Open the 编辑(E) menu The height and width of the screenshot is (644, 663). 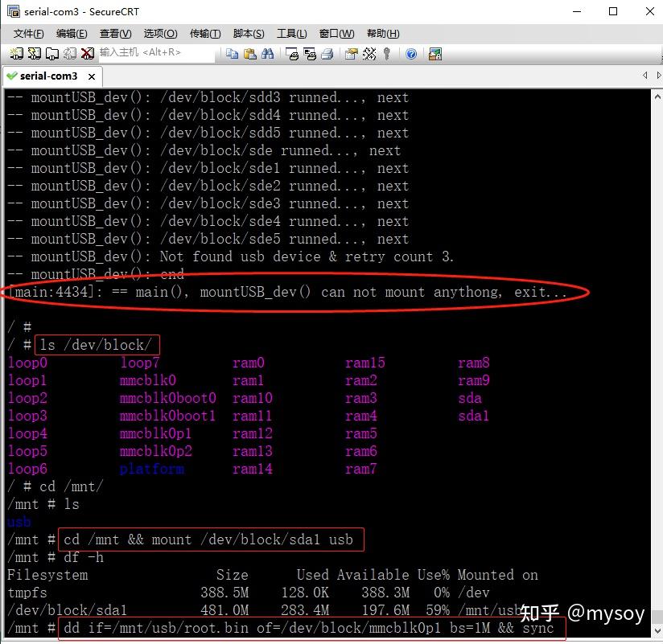coord(72,34)
